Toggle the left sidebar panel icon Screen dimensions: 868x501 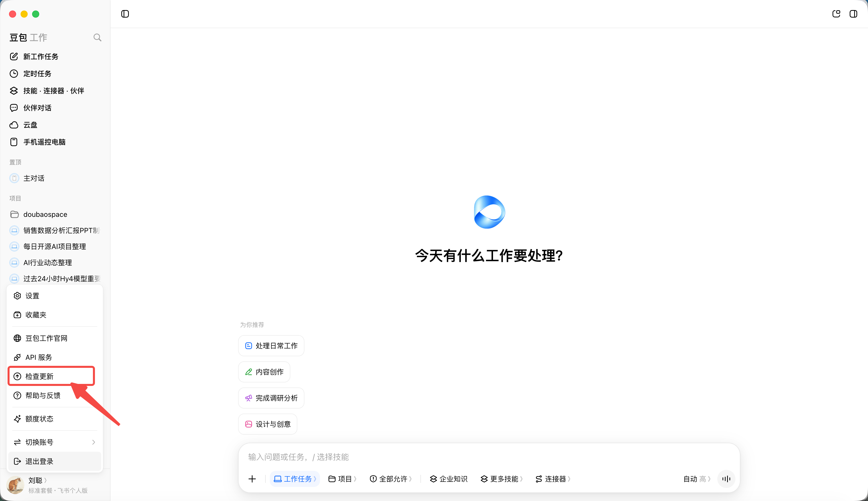[125, 14]
